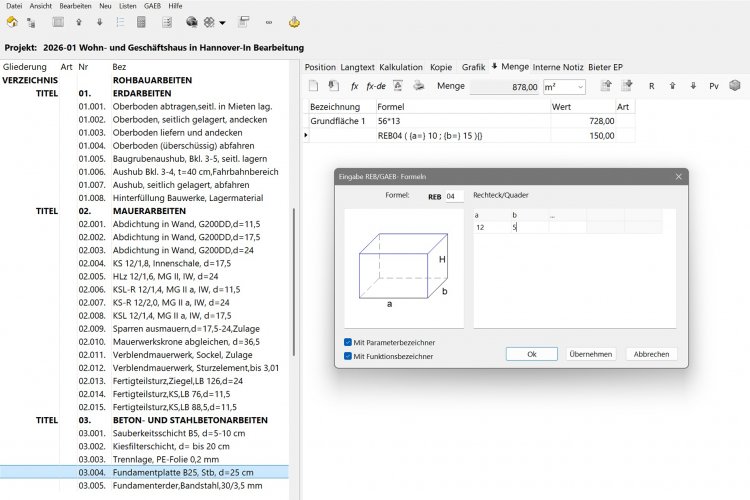The width and height of the screenshot is (750, 500).
Task: Click the printer icon in Menge toolbar
Action: coord(419,86)
